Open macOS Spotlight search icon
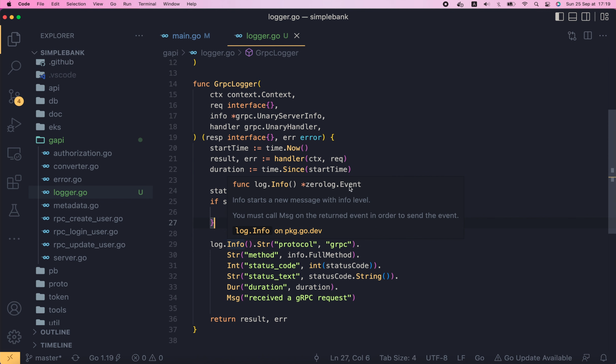The image size is (616, 364). 536,4
